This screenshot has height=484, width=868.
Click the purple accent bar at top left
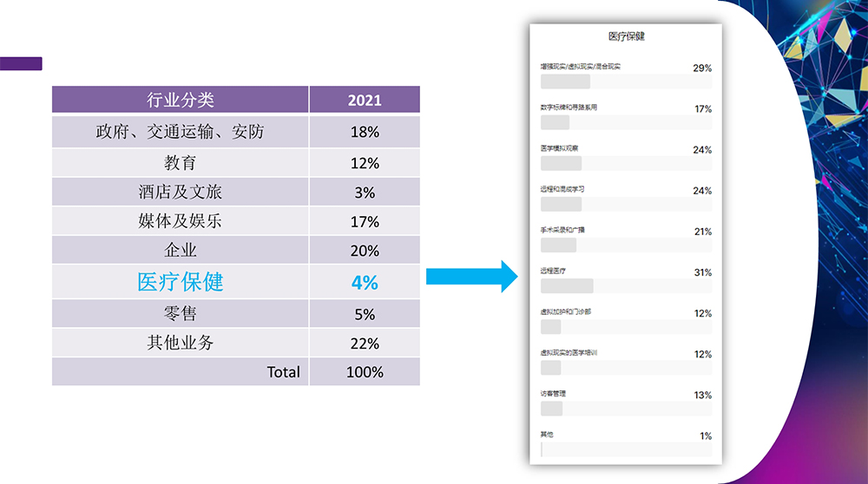coord(21,63)
